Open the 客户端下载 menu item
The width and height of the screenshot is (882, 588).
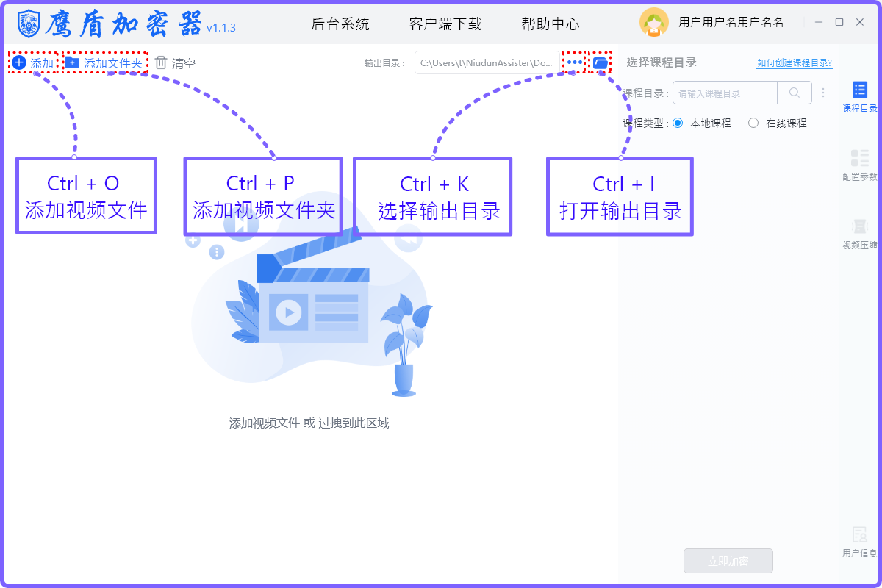pos(445,24)
